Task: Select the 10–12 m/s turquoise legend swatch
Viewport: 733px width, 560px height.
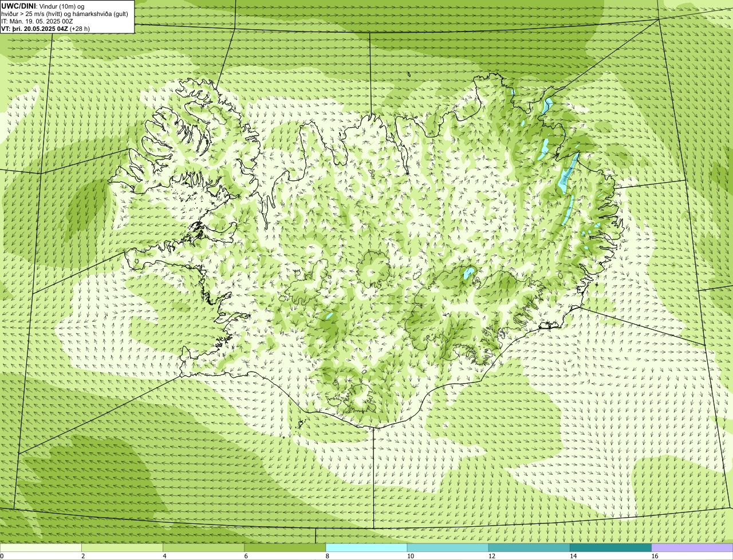Action: [448, 547]
